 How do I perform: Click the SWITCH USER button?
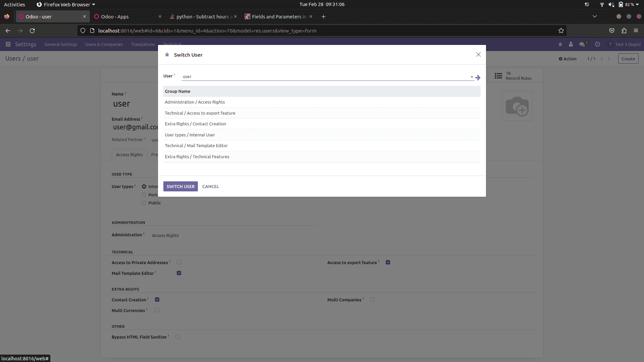coord(180,186)
